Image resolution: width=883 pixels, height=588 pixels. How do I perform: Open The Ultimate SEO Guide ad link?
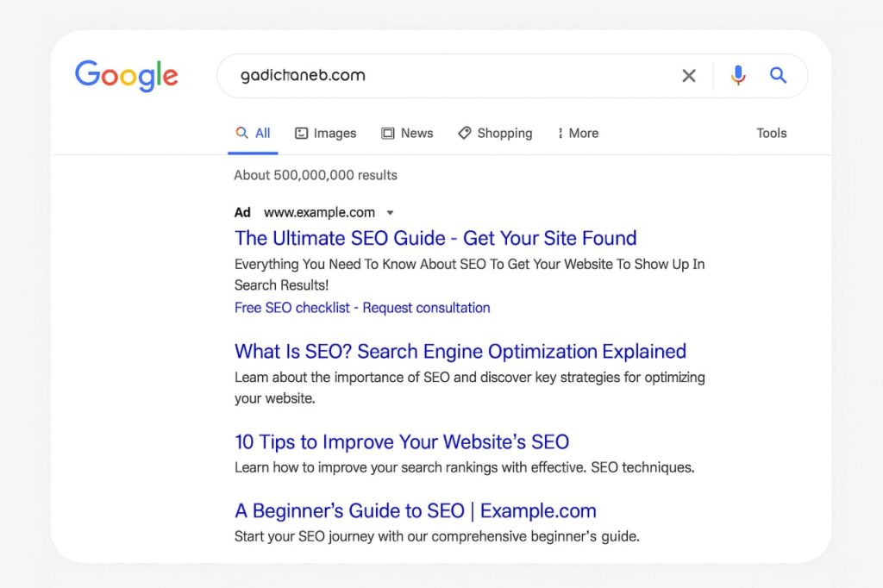[435, 238]
